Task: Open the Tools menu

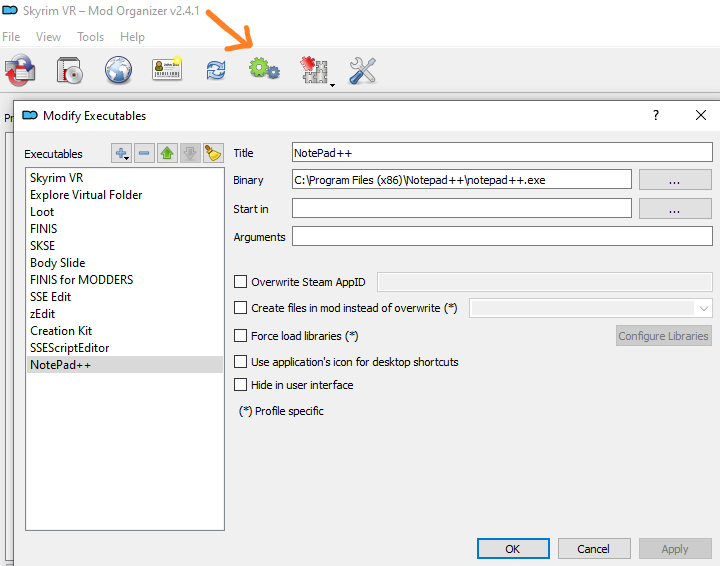Action: pyautogui.click(x=90, y=37)
